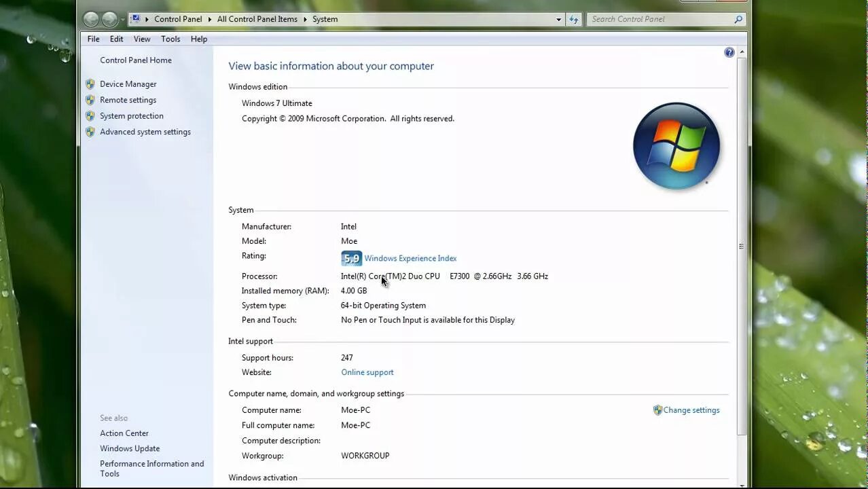Image resolution: width=868 pixels, height=489 pixels.
Task: Open Online support website link
Action: [x=367, y=372]
